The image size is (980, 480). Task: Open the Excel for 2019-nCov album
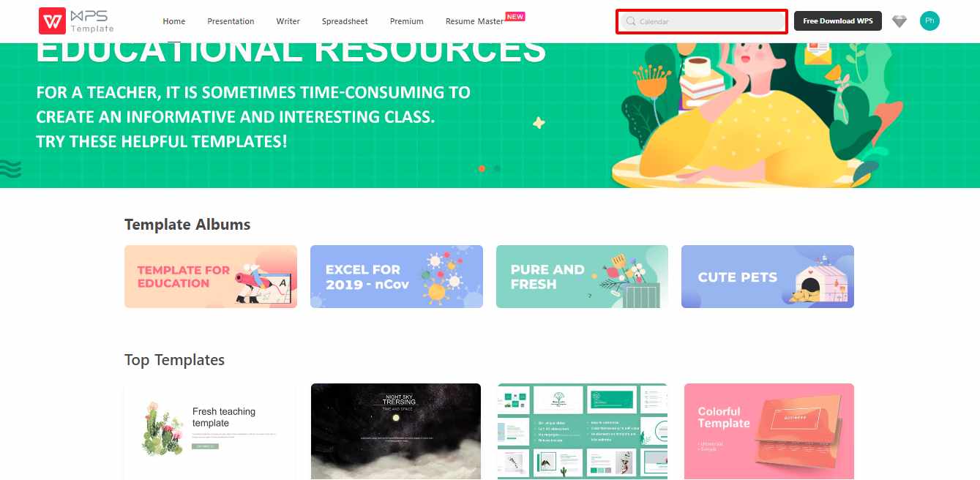(397, 277)
